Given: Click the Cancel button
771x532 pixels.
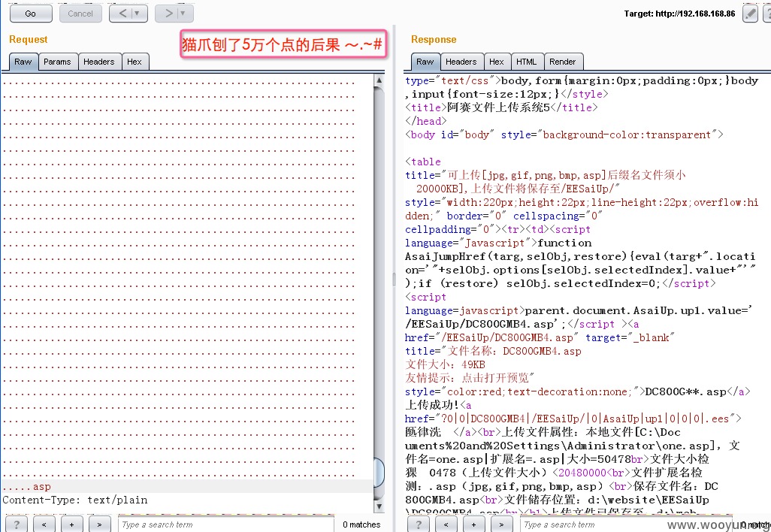Looking at the screenshot, I should click(x=80, y=14).
